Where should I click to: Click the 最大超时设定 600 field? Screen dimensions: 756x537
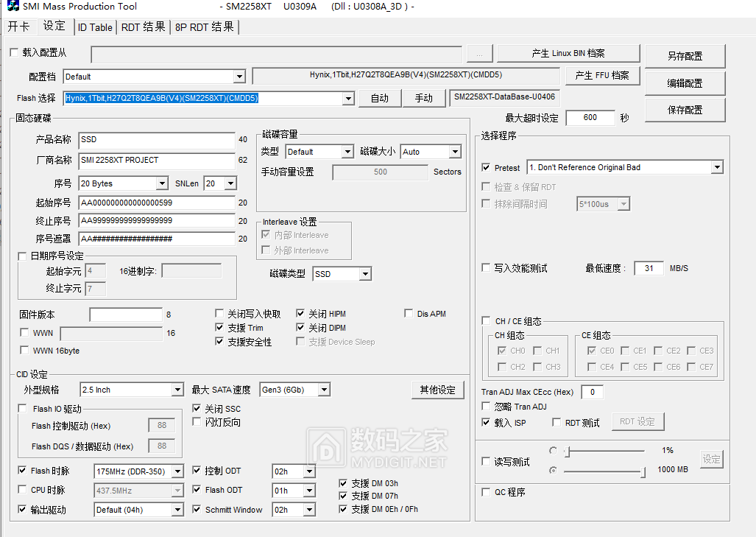(590, 118)
